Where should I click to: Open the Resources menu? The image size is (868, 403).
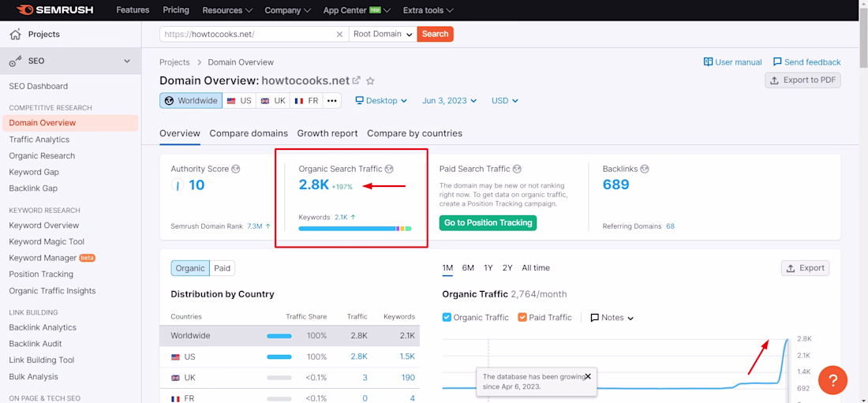click(x=227, y=10)
